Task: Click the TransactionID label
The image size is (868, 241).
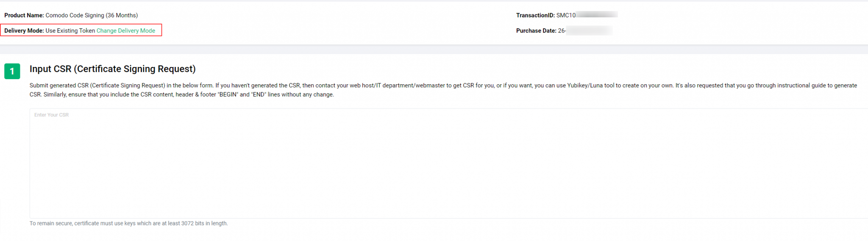Action: tap(535, 15)
